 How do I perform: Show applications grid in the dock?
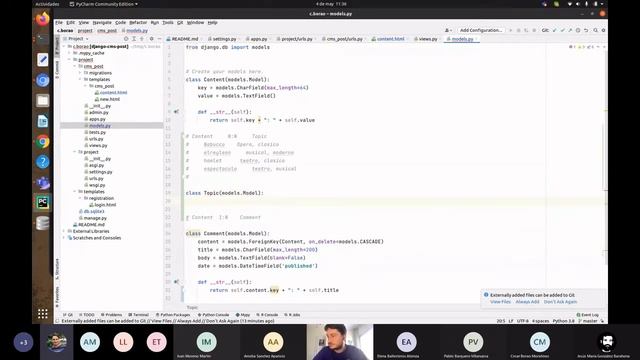(x=43, y=313)
